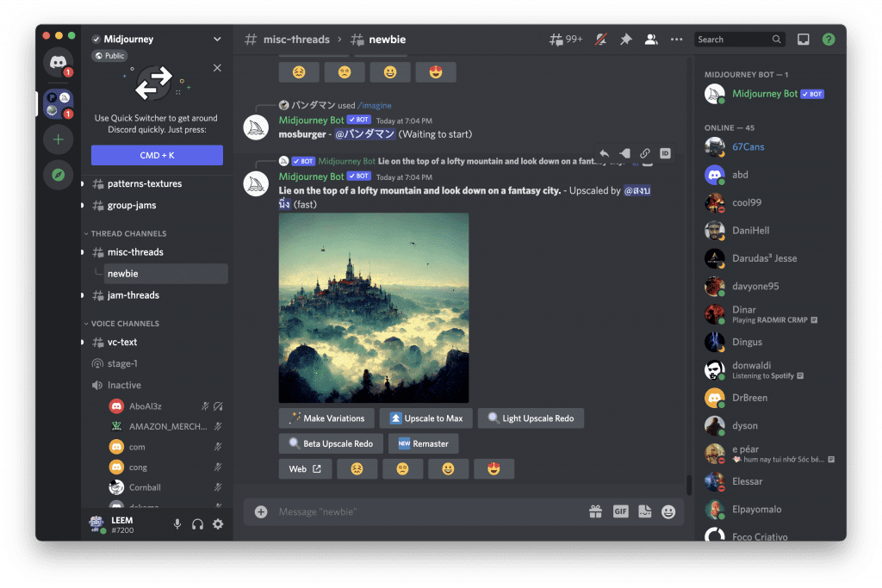
Task: Click the Message "newbie" text field
Action: (x=422, y=512)
